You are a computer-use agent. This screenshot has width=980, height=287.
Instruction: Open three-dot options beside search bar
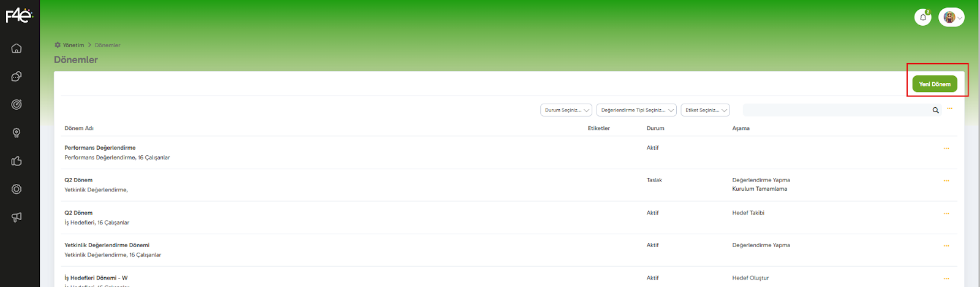point(950,109)
